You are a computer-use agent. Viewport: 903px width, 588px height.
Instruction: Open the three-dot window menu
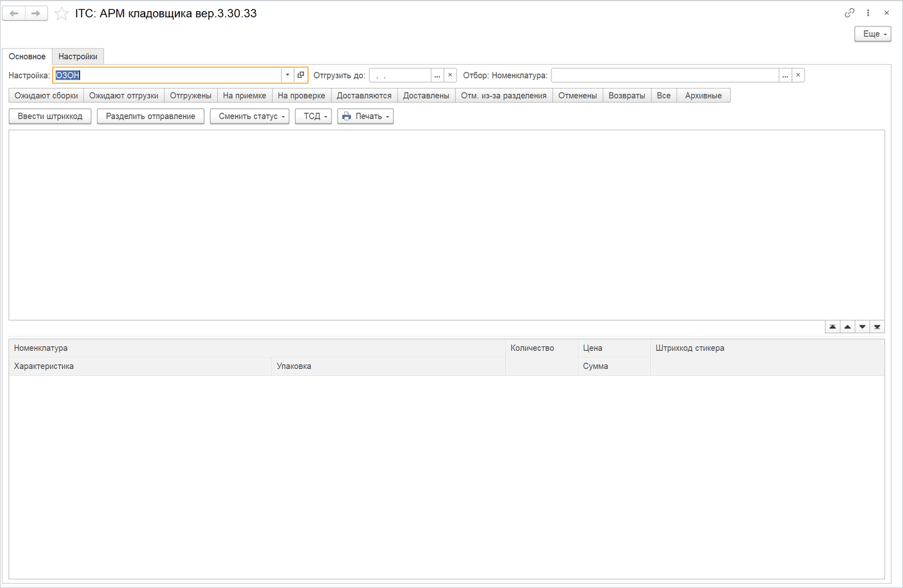[868, 13]
